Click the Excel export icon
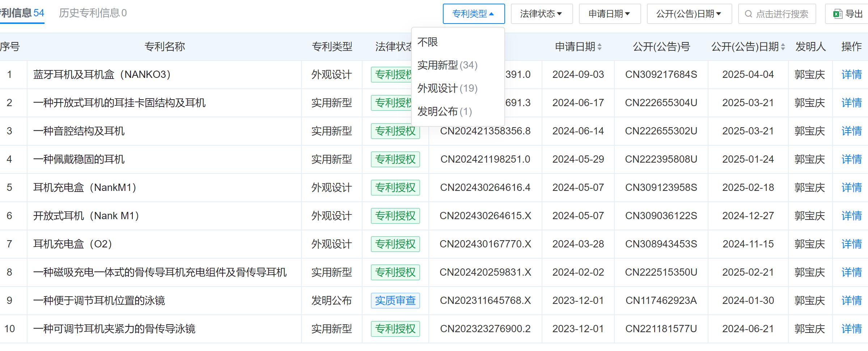Image resolution: width=868 pixels, height=351 pixels. 838,14
